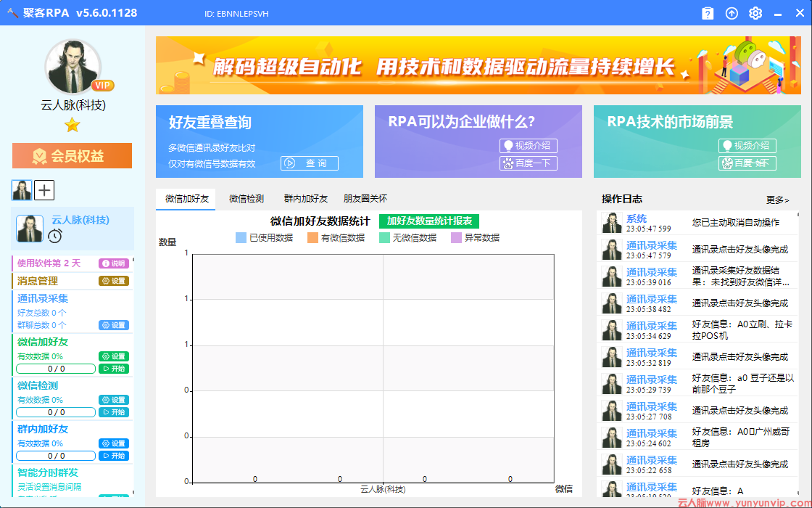Toggle the 已使用数据 legend item
Image resolution: width=812 pixels, height=508 pixels.
pos(269,237)
